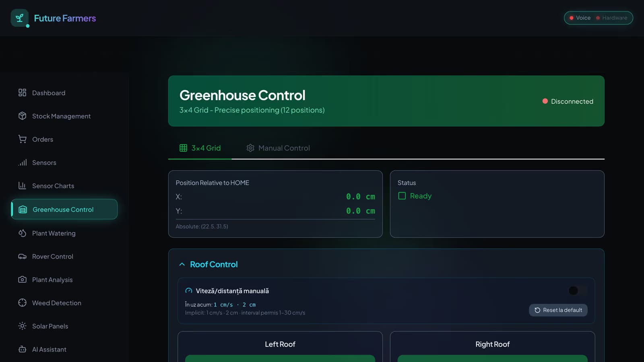Open the Plant Watering menu item
Viewport: 644px width, 362px height.
click(x=64, y=233)
